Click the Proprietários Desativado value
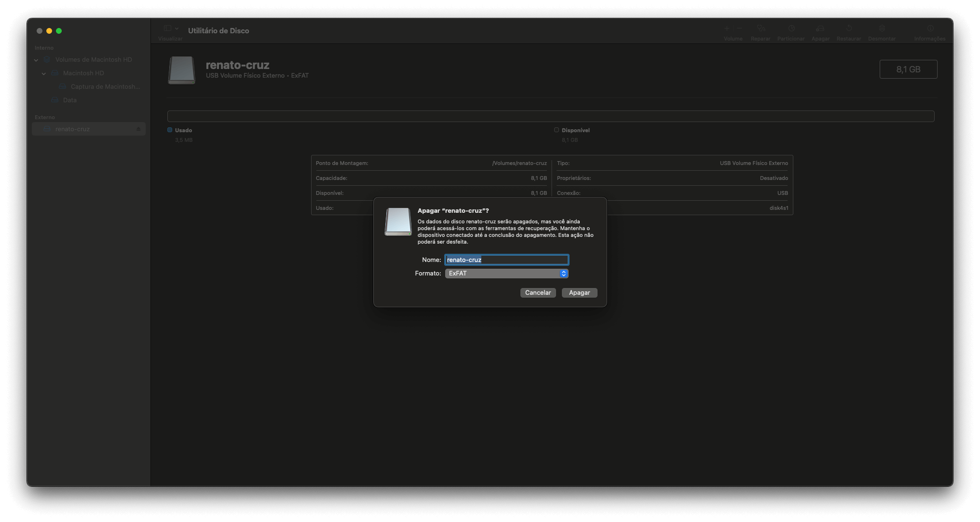980x522 pixels. point(774,179)
